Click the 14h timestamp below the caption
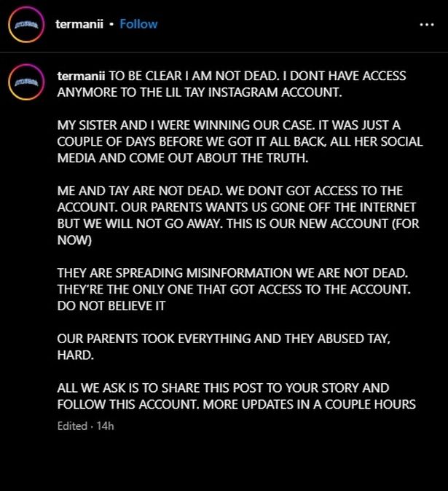Screen dimensions: 448x491 click(105, 425)
